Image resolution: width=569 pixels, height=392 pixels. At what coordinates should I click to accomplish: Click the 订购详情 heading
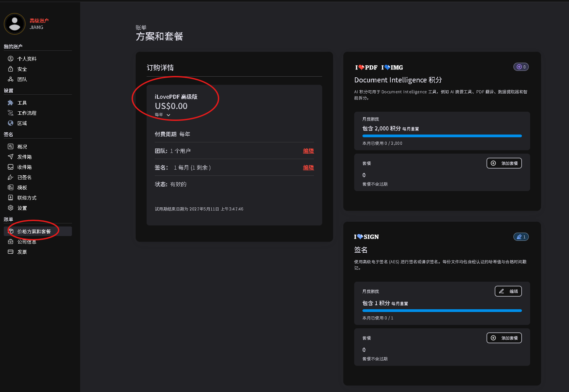160,68
